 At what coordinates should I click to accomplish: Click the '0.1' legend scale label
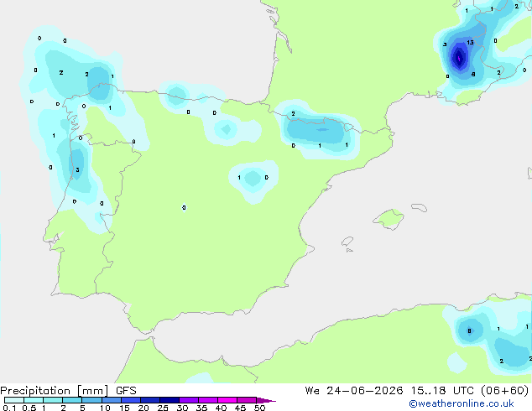point(9,408)
